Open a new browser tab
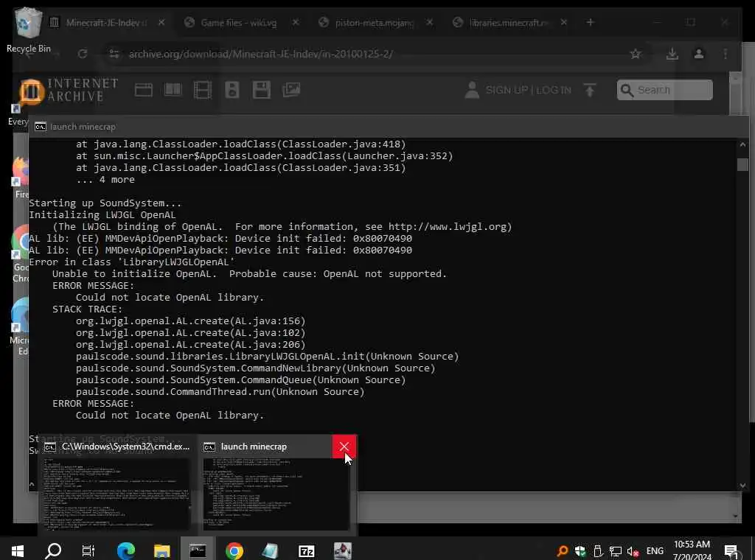The height and width of the screenshot is (560, 755). (x=591, y=23)
